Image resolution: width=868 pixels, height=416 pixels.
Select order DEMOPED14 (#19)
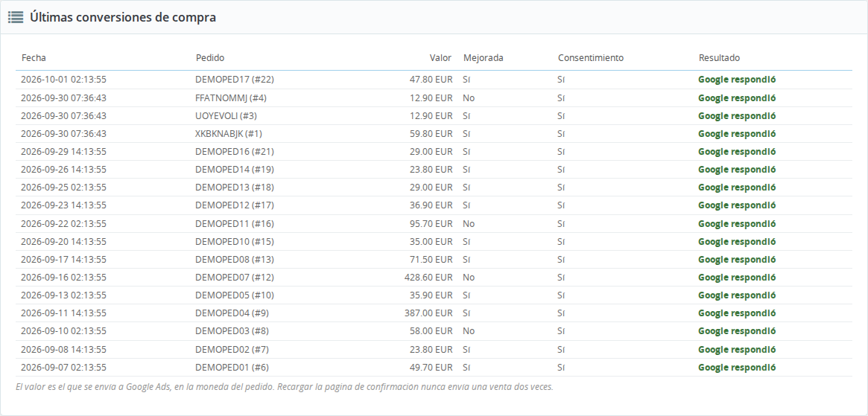[235, 169]
